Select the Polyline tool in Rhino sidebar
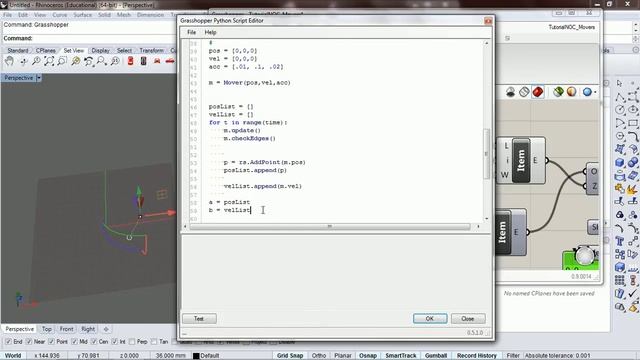 tap(620, 97)
